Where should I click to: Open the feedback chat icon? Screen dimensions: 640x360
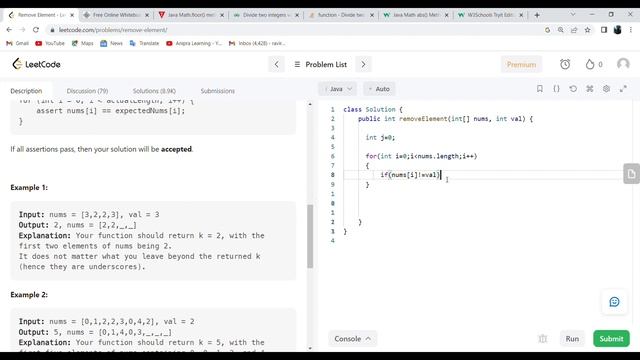(x=614, y=302)
